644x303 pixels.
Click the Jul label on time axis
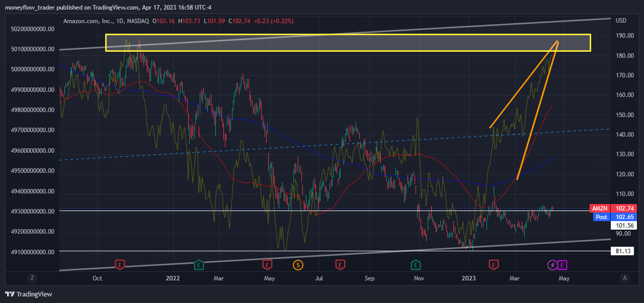coord(319,278)
